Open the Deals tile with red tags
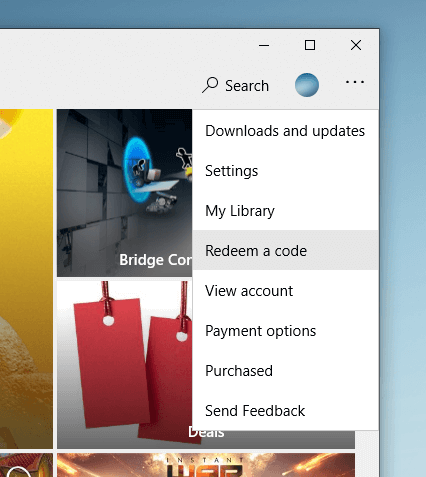 [125, 365]
